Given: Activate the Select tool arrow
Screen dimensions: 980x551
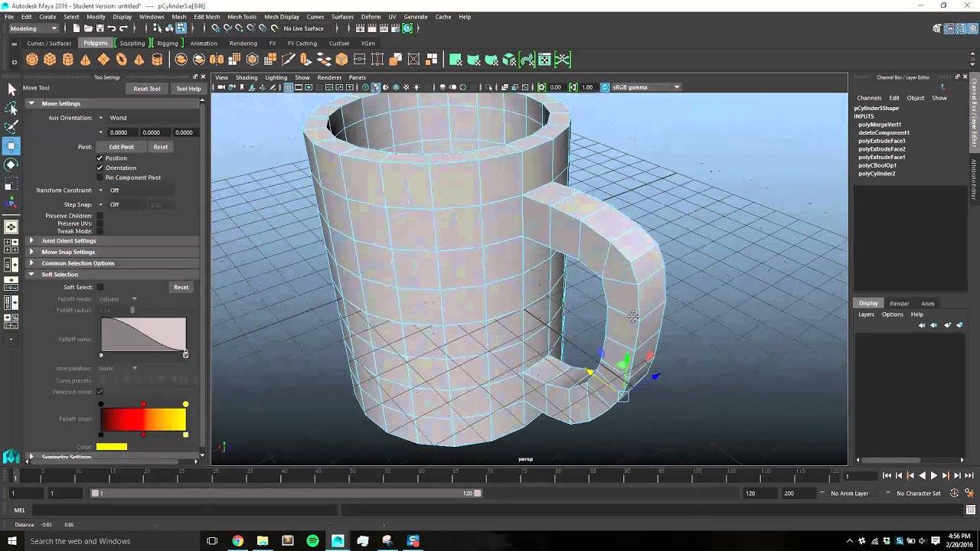Looking at the screenshot, I should [11, 90].
